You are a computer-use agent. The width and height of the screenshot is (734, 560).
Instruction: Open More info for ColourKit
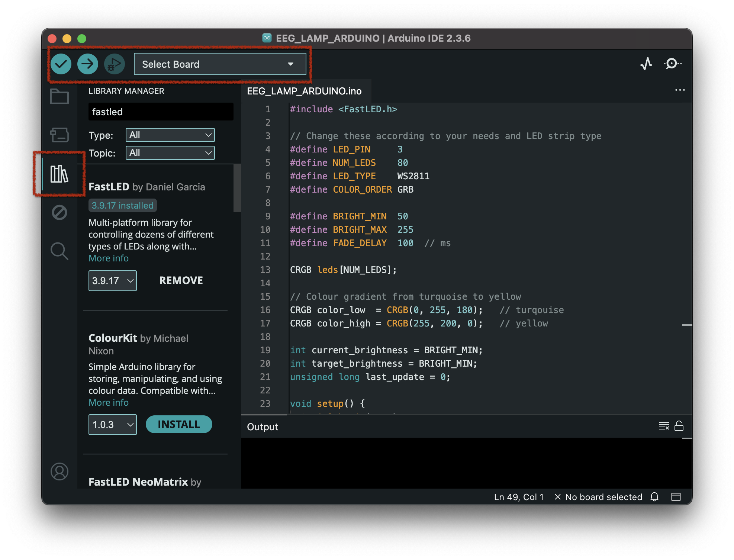[x=109, y=402]
